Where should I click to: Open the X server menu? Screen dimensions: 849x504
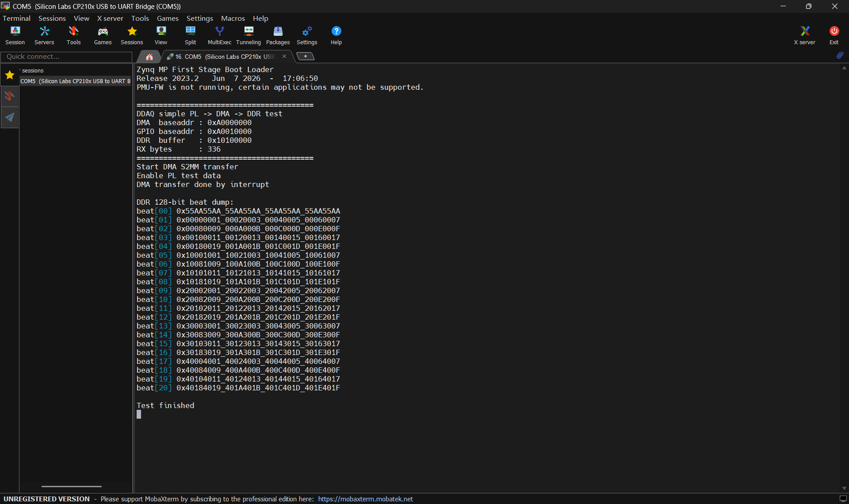pos(110,18)
